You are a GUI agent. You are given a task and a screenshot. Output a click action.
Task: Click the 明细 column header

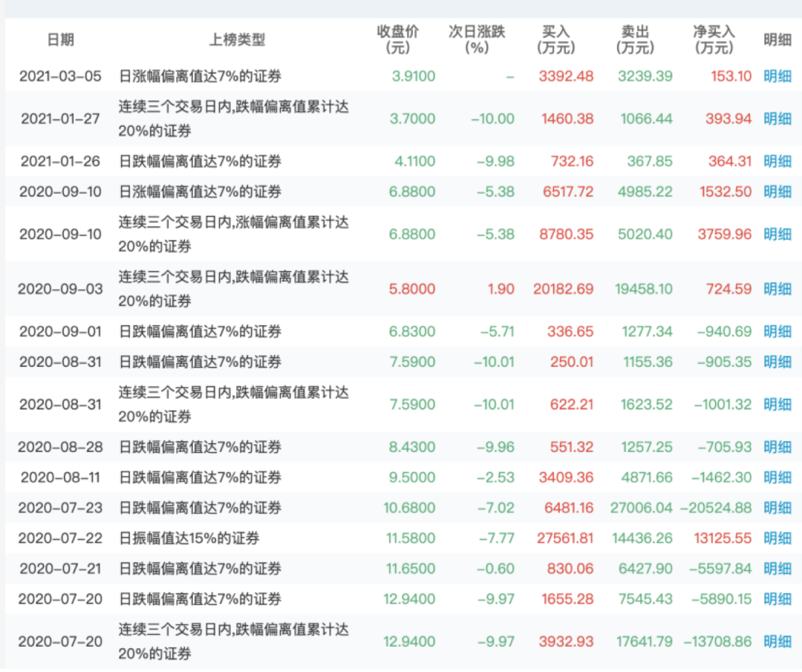(777, 39)
